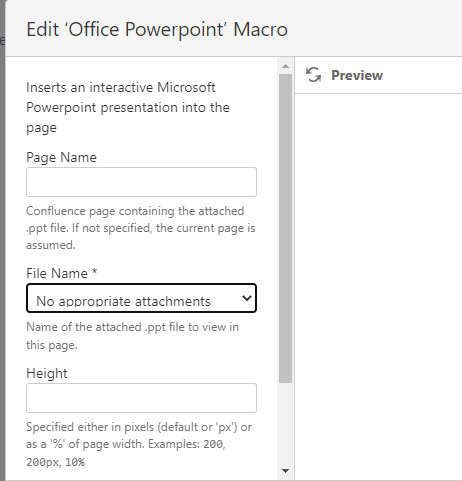Focus the Height input field
This screenshot has height=481, width=462.
[141, 398]
